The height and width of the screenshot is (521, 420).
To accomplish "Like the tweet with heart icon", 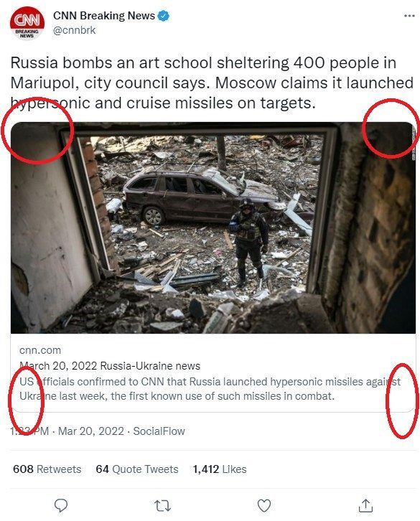I will pyautogui.click(x=264, y=506).
